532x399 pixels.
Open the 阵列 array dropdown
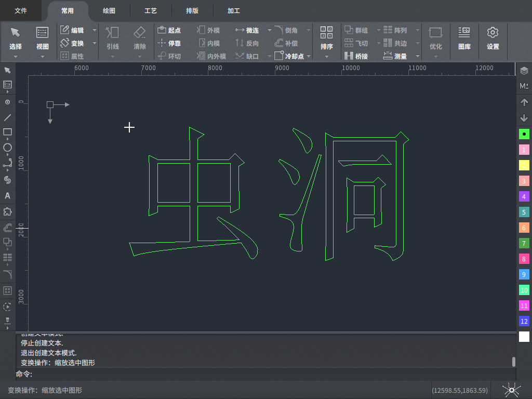click(x=418, y=31)
